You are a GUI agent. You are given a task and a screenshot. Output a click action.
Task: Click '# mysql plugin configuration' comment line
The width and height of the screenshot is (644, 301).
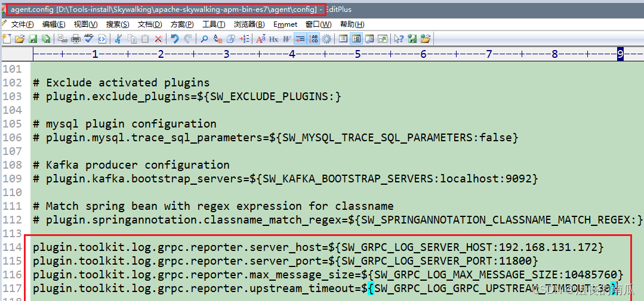[x=125, y=124]
